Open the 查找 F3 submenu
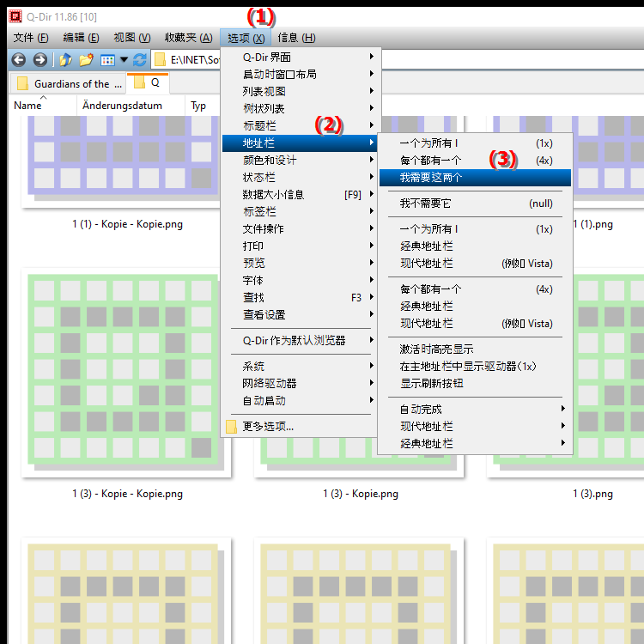This screenshot has height=644, width=644. [300, 297]
